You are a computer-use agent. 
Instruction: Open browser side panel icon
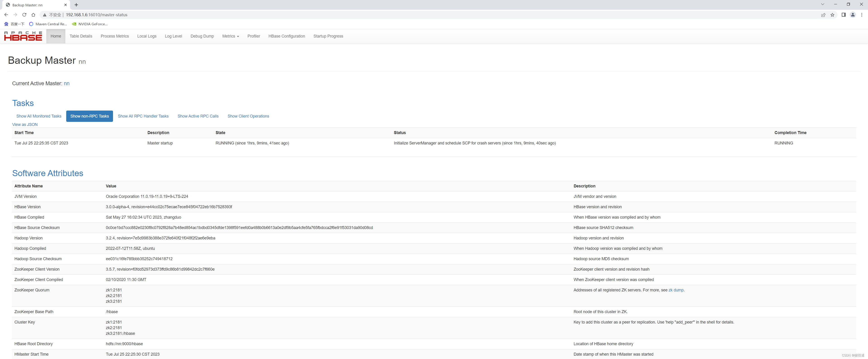(x=843, y=15)
